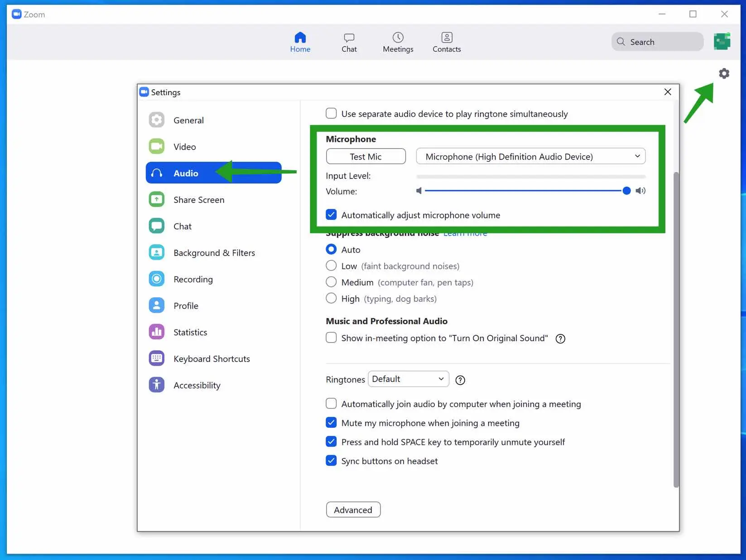746x560 pixels.
Task: Open Advanced audio settings
Action: click(353, 510)
